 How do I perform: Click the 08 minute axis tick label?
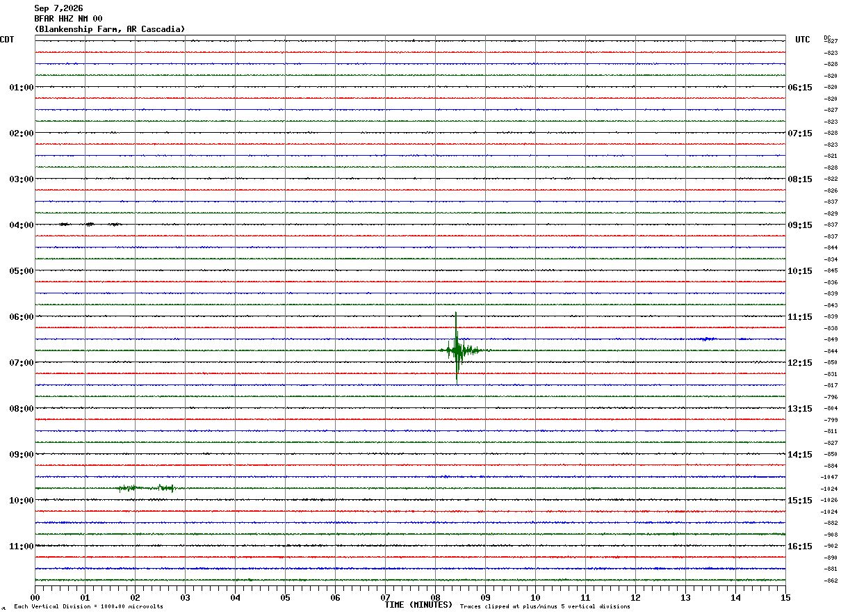(435, 598)
